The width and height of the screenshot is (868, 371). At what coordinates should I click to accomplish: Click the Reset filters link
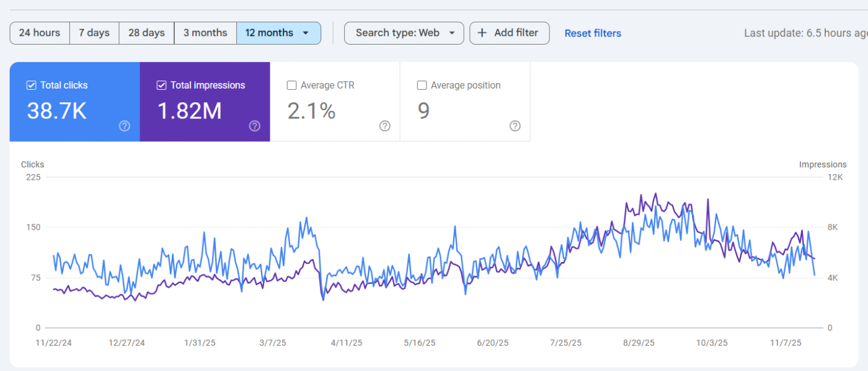[x=592, y=33]
